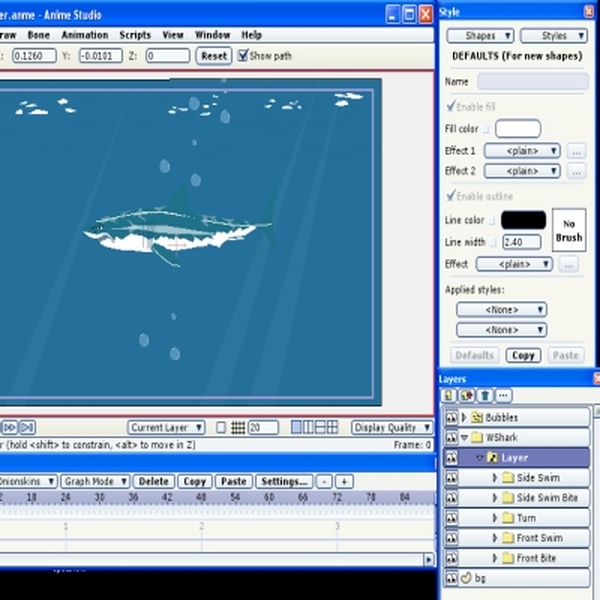Open the Graph Mode dropdown

(95, 481)
